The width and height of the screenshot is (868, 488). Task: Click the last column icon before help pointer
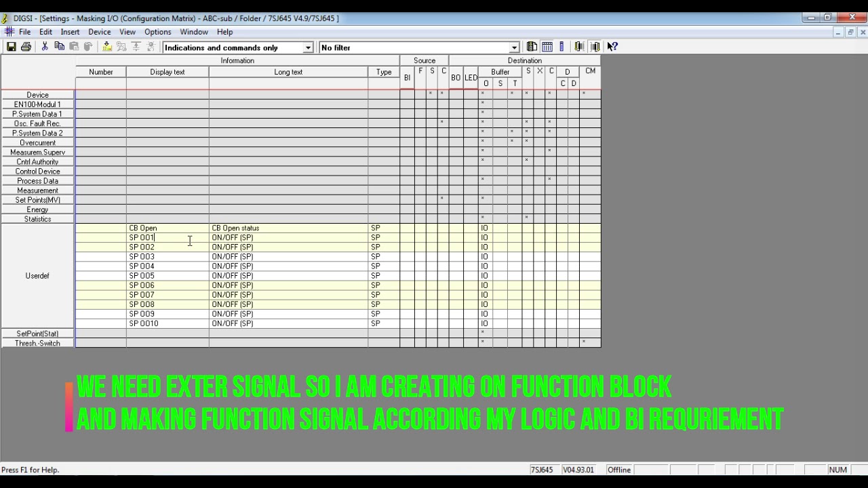click(595, 47)
